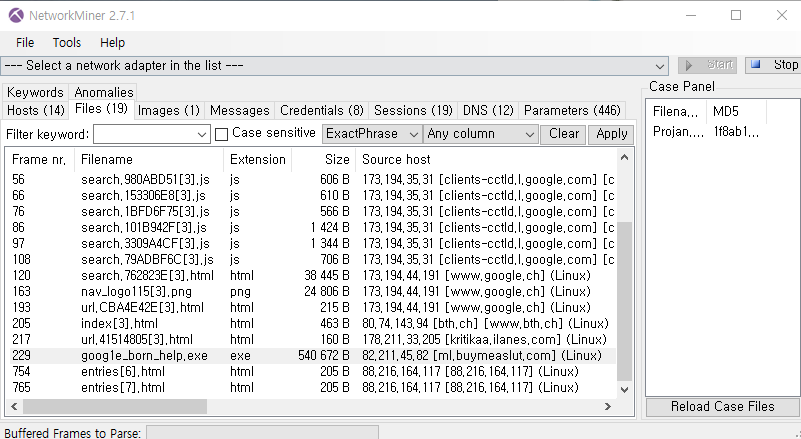This screenshot has width=801, height=439.
Task: Click the Case Panel Filename column header
Action: point(676,111)
